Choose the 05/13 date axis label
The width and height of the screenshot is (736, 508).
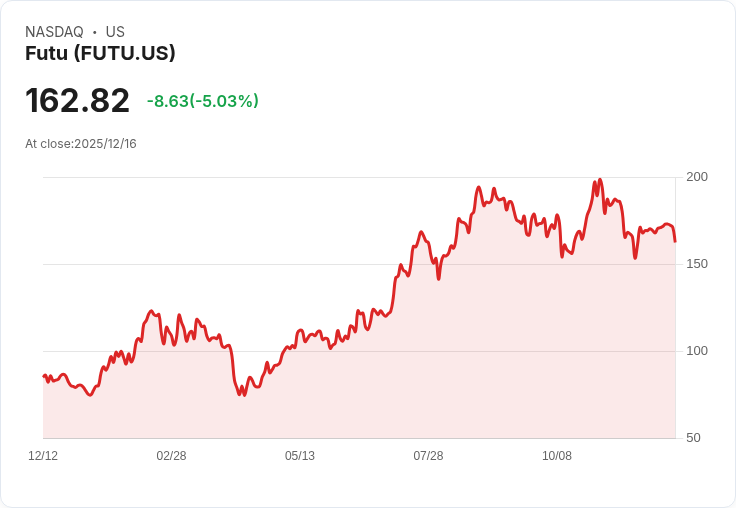coord(300,456)
